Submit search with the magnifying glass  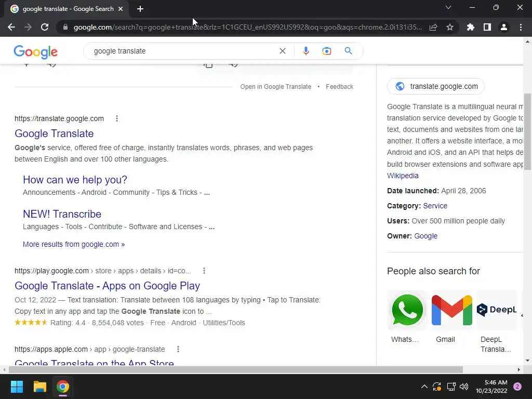point(348,51)
